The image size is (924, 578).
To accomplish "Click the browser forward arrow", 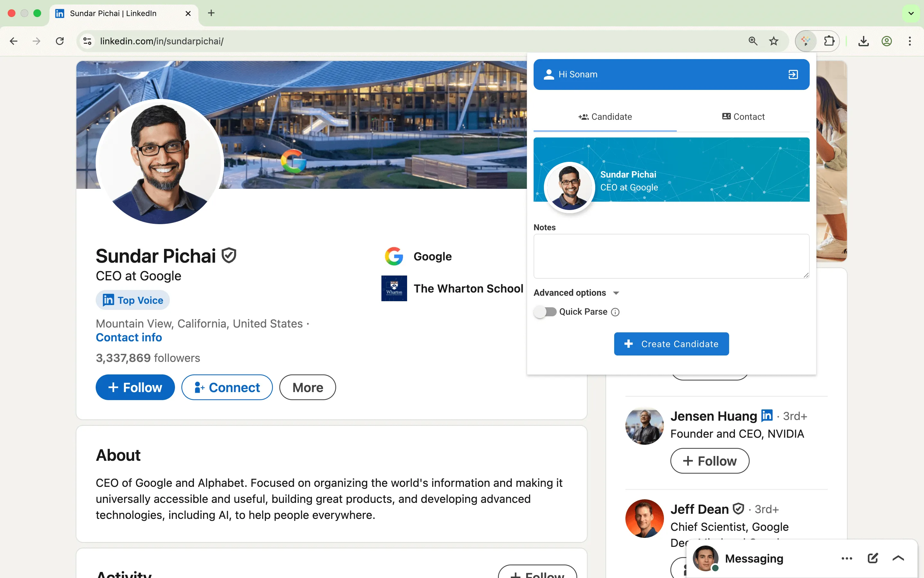I will tap(37, 41).
